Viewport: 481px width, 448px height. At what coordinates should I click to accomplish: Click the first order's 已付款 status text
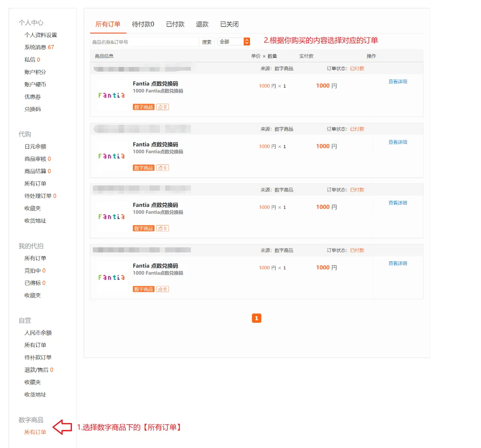(357, 68)
